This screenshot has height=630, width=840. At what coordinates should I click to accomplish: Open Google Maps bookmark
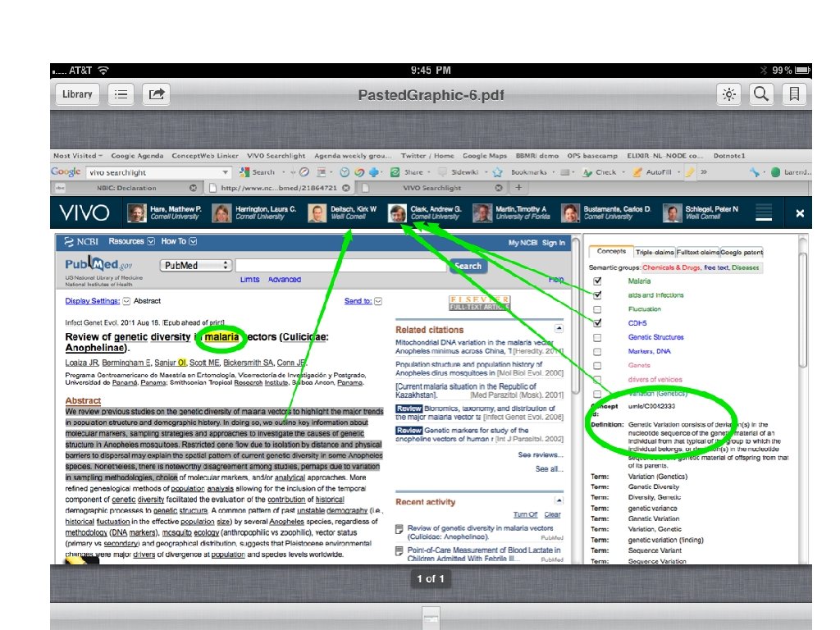click(485, 155)
